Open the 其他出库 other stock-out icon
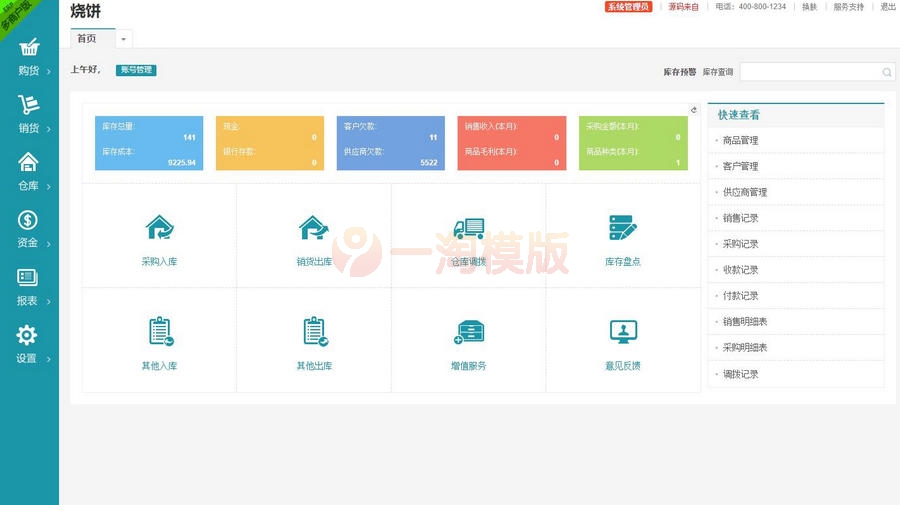 tap(314, 332)
